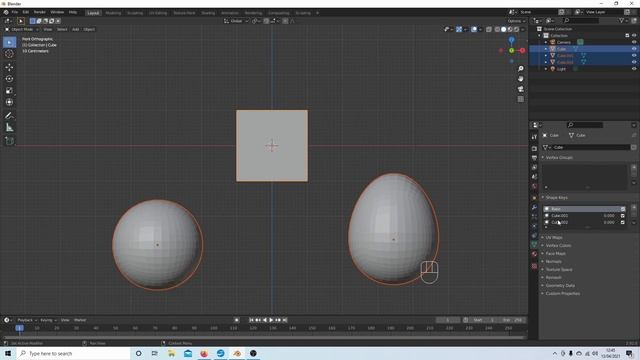The width and height of the screenshot is (640, 360).
Task: Jump to the timeline start frame
Action: pos(251,320)
